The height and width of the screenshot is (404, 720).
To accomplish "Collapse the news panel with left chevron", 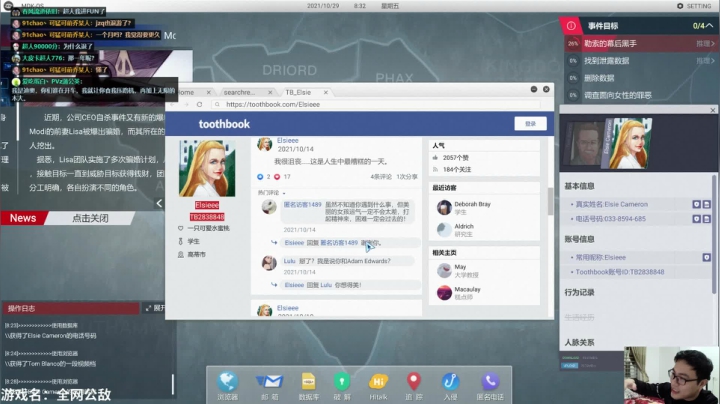I will coord(159,203).
